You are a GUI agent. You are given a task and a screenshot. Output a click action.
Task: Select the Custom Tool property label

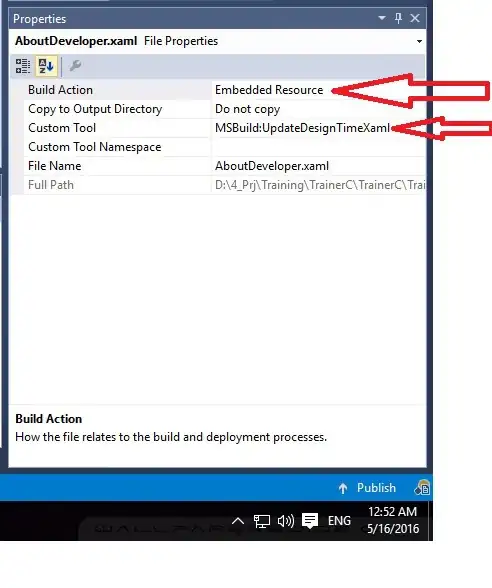(62, 128)
